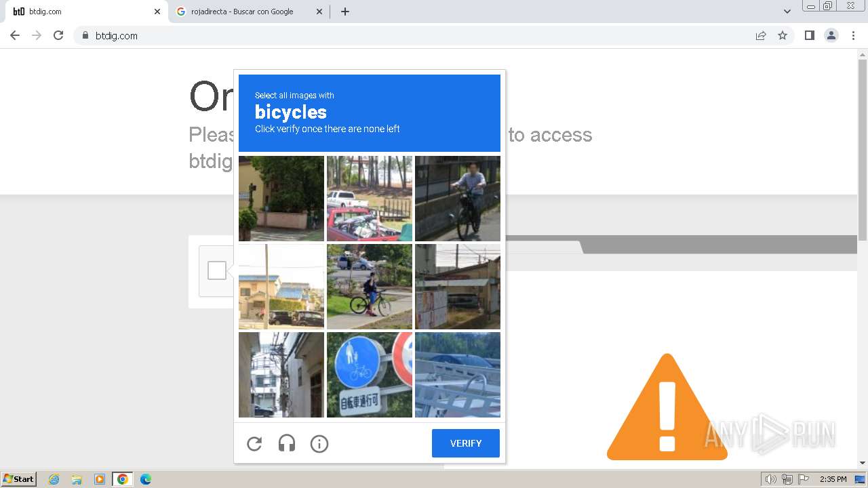Switch to the audio challenge headphones icon

tap(287, 444)
